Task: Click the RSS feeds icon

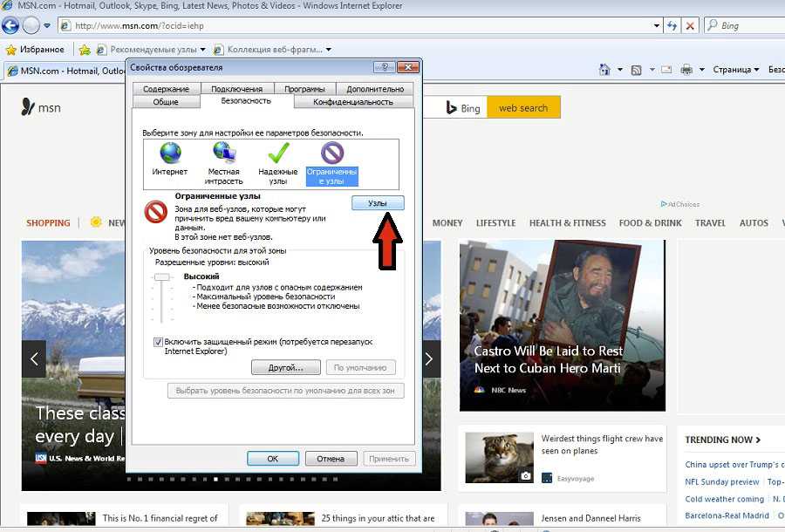Action: 637,70
